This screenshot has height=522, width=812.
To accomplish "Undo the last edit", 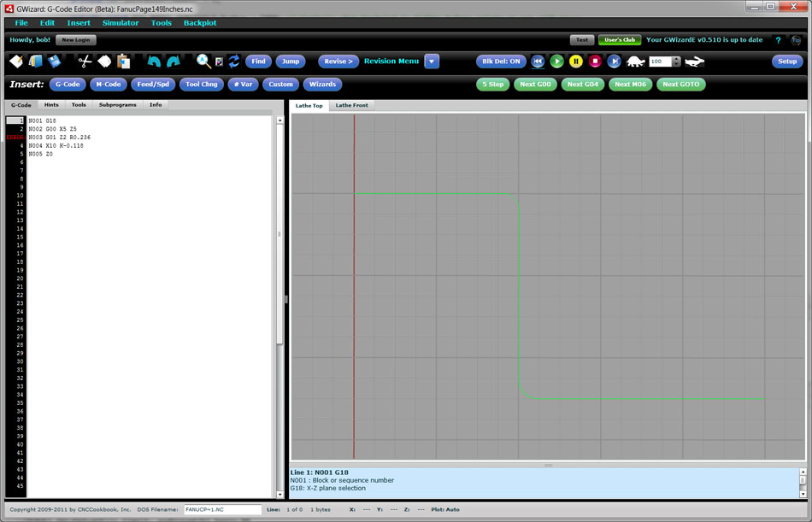I will (x=152, y=61).
